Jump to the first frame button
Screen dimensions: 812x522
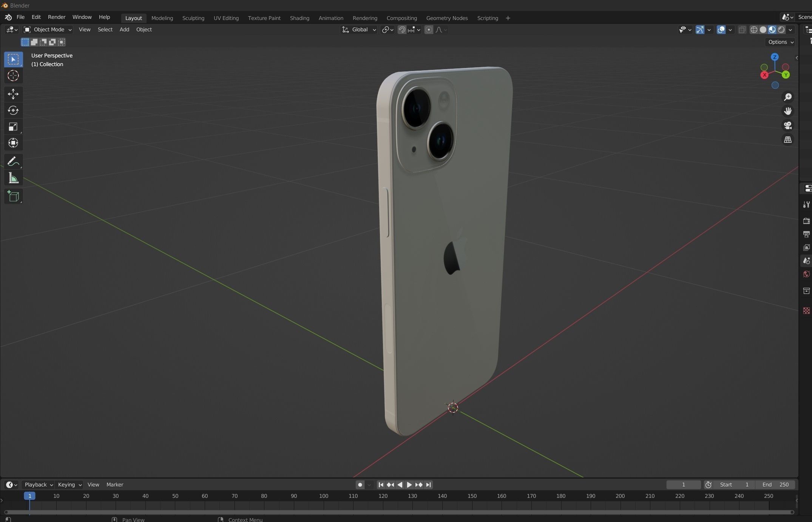pos(381,485)
